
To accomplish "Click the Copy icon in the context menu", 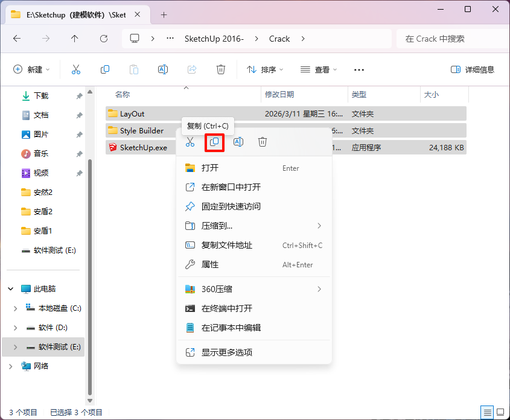I will (x=214, y=142).
